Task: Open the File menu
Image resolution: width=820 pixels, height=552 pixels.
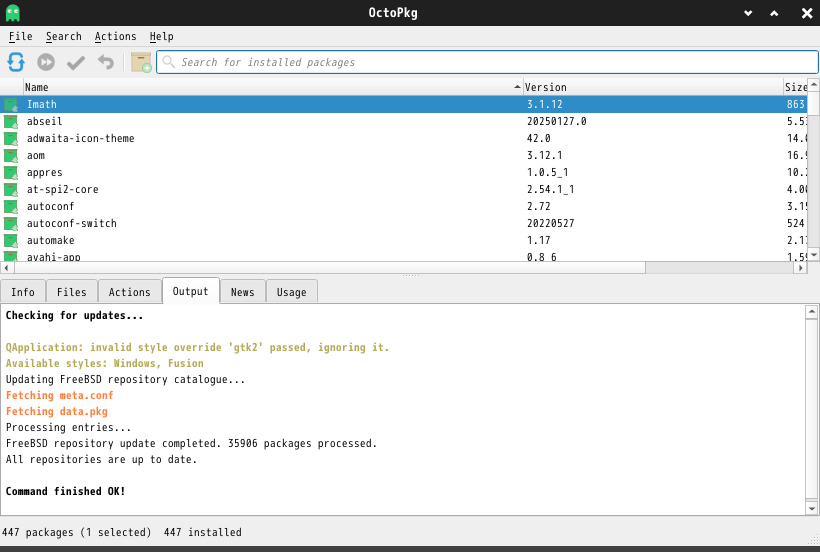Action: tap(20, 36)
